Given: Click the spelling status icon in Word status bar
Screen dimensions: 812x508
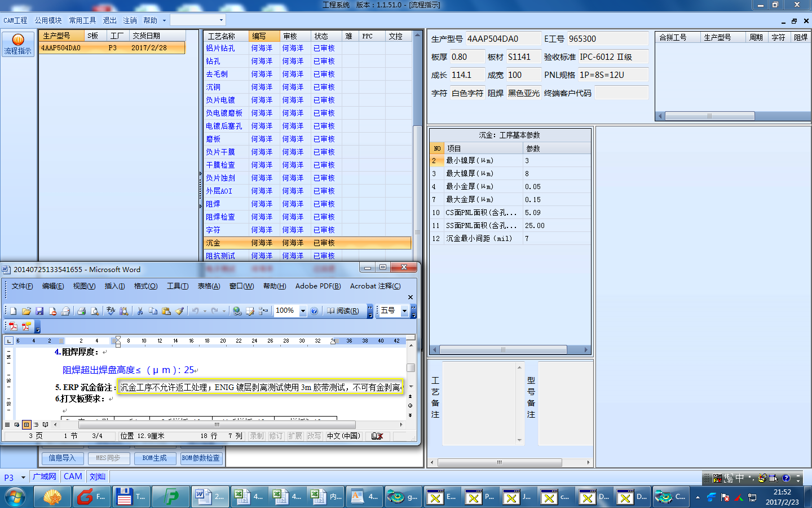Looking at the screenshot, I should (377, 436).
